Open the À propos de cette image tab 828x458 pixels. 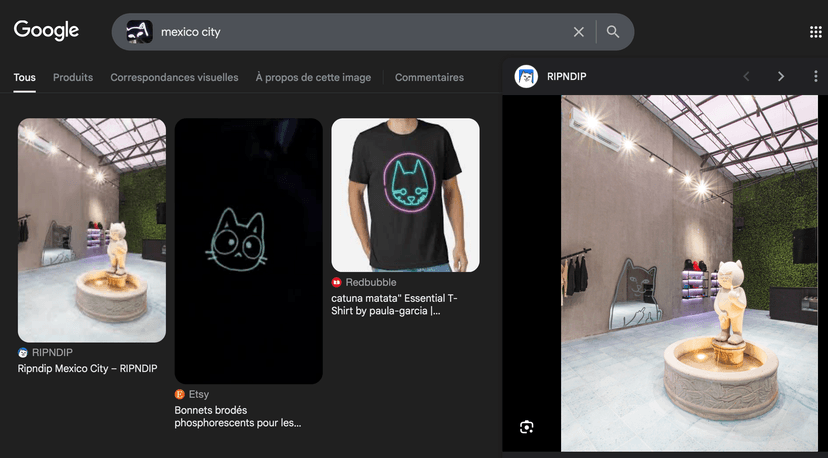coord(313,77)
